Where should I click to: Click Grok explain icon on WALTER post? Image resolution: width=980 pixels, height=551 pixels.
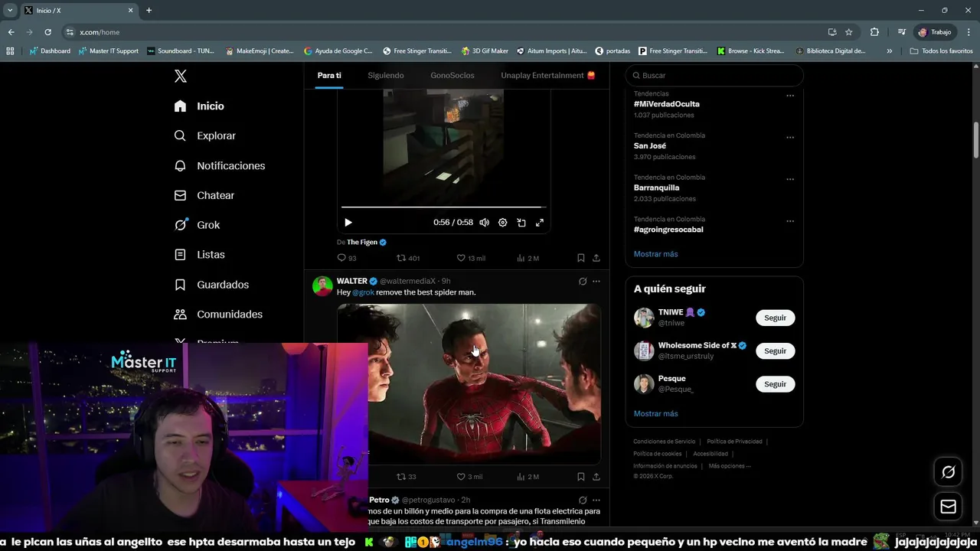pos(583,282)
